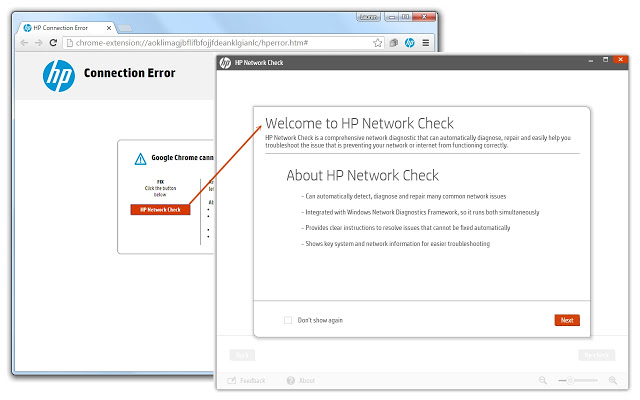Select the HP Connection Error tab

pyautogui.click(x=65, y=28)
